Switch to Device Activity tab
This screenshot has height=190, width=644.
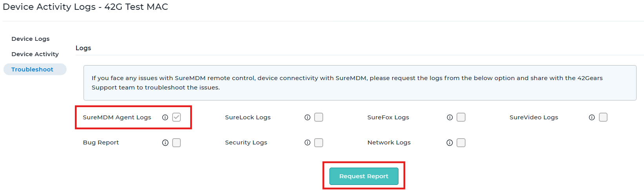35,54
